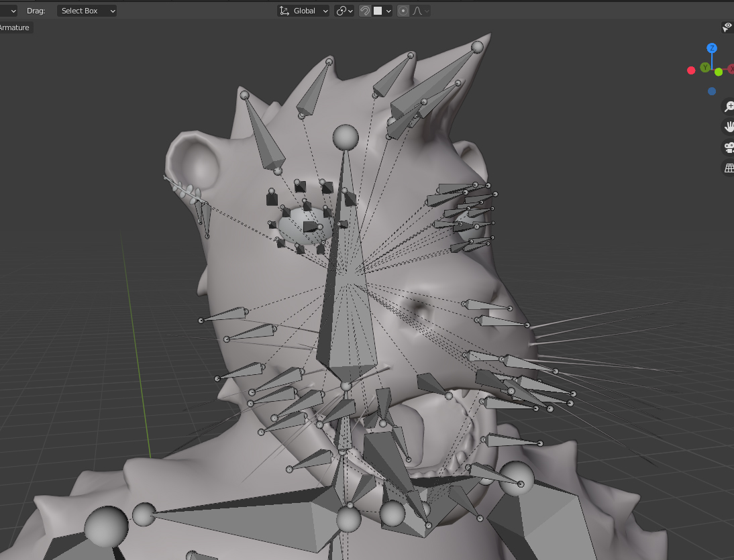
Task: Snap view to the X axis labeled circle
Action: [731, 69]
